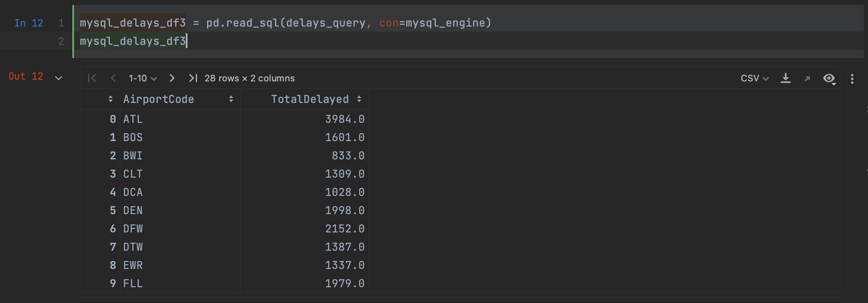The image size is (868, 303).
Task: Go to previous page of table
Action: [113, 78]
